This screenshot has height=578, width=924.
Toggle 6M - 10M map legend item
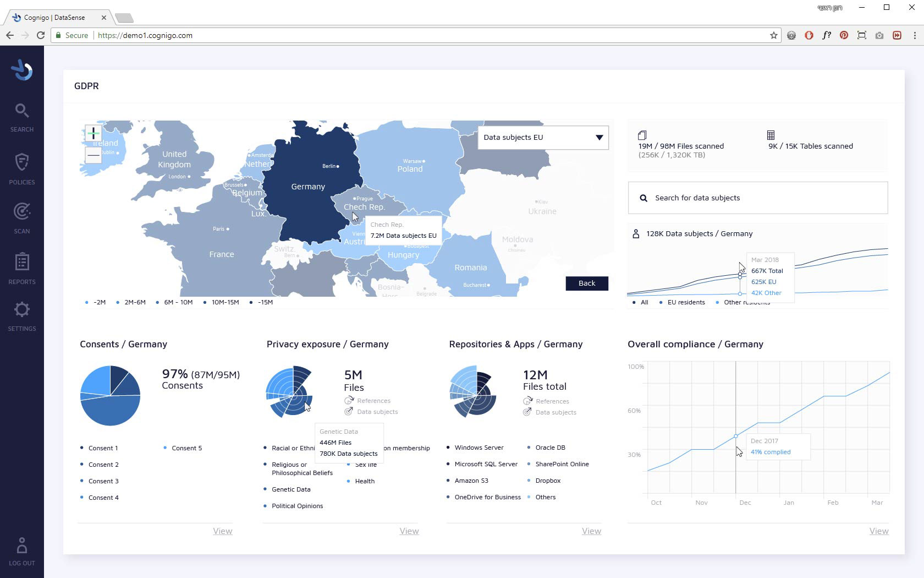pos(174,302)
